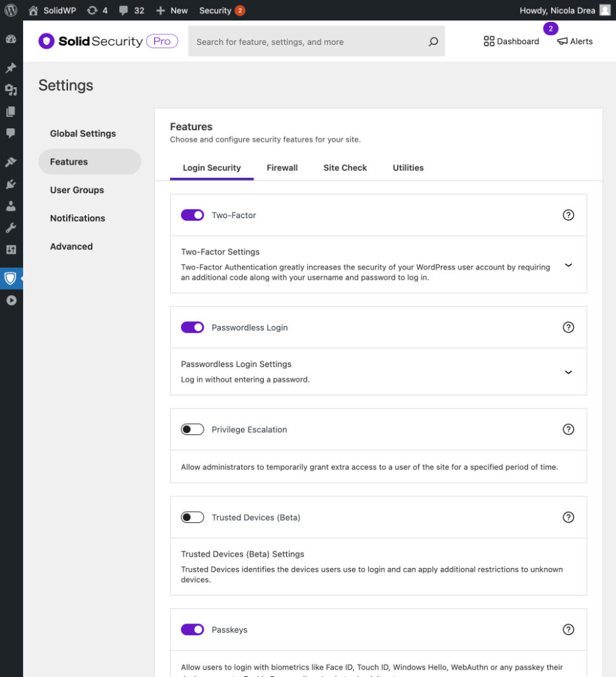Disable the Two-Factor toggle
Screen dimensions: 616x677
click(192, 215)
